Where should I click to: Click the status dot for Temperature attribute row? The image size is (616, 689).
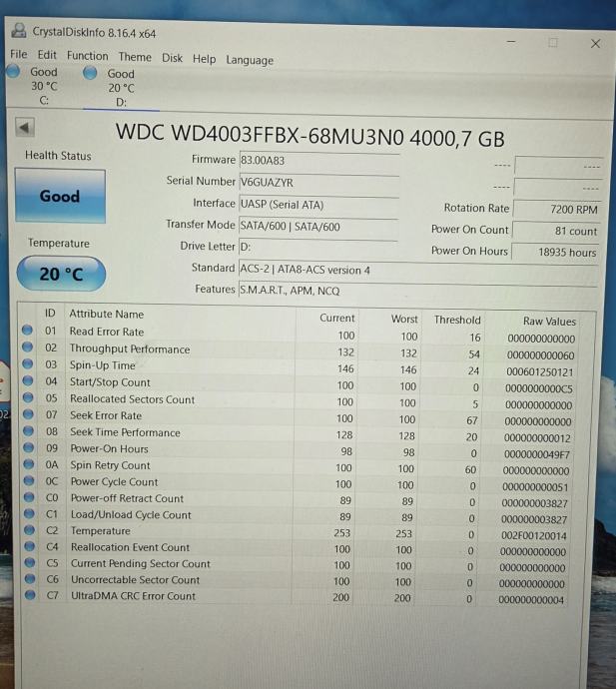(29, 530)
